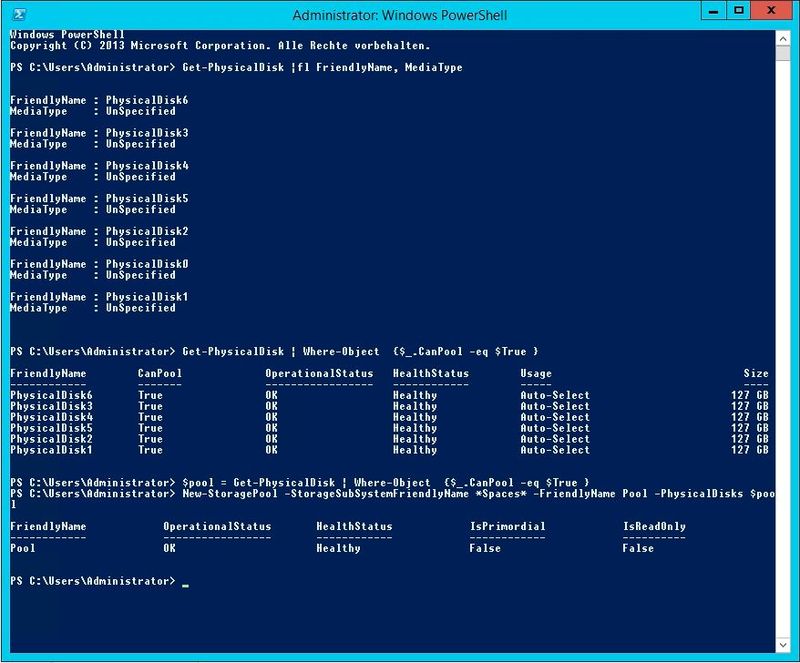Viewport: 800px width, 663px height.
Task: Select the 'PhysicalDisk0' name in the FriendlyName list
Action: click(x=147, y=264)
